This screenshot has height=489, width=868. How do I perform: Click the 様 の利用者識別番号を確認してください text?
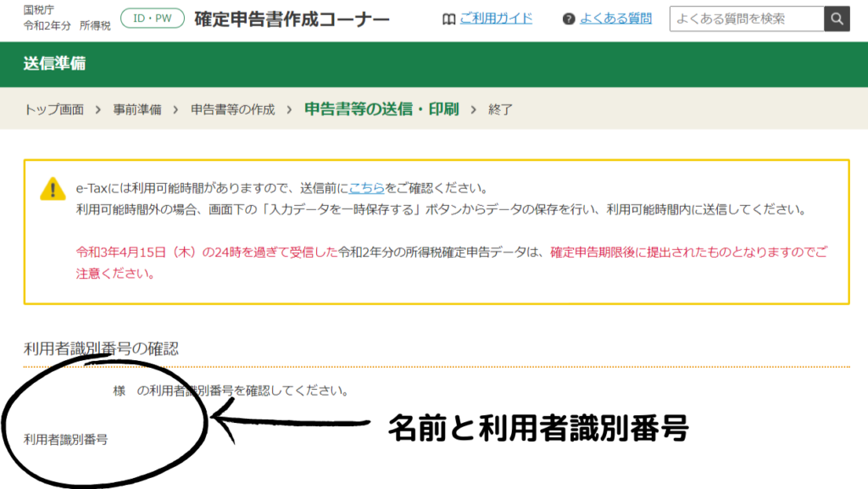pos(231,391)
